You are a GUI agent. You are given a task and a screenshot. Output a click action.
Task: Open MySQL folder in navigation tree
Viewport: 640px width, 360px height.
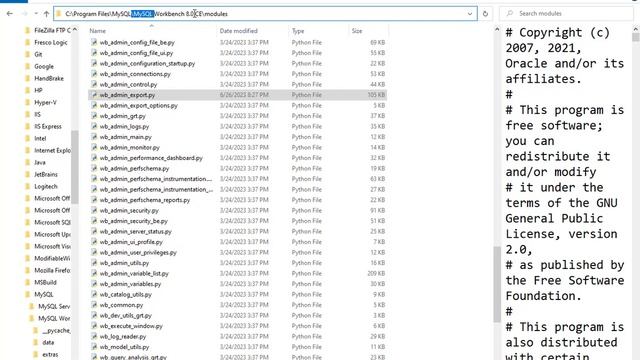(44, 294)
